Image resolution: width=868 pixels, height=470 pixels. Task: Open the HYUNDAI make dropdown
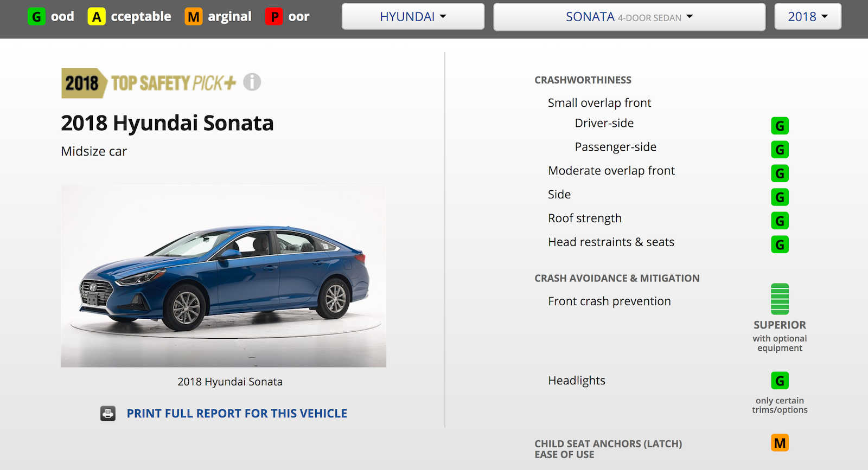(x=413, y=17)
